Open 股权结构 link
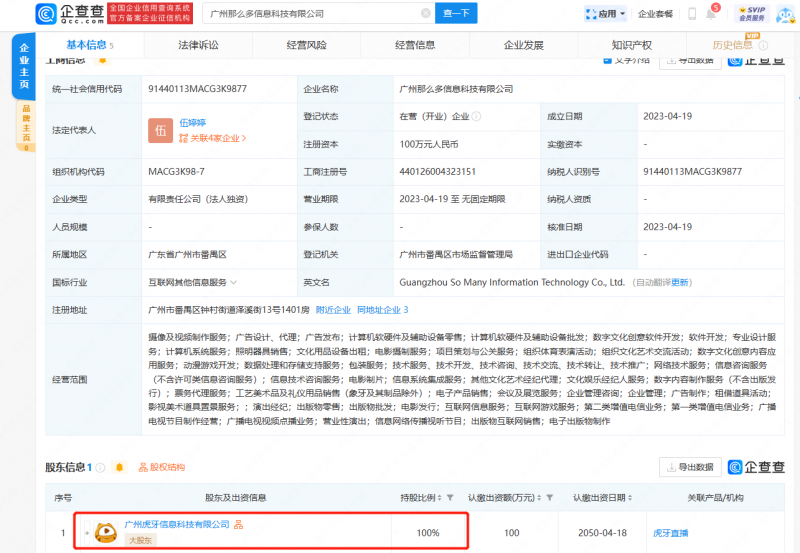Viewport: 800px width, 553px height. 162,467
